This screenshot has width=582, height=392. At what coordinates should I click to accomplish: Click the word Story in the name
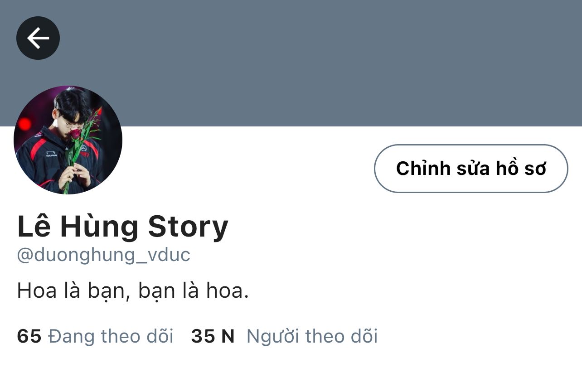click(188, 227)
